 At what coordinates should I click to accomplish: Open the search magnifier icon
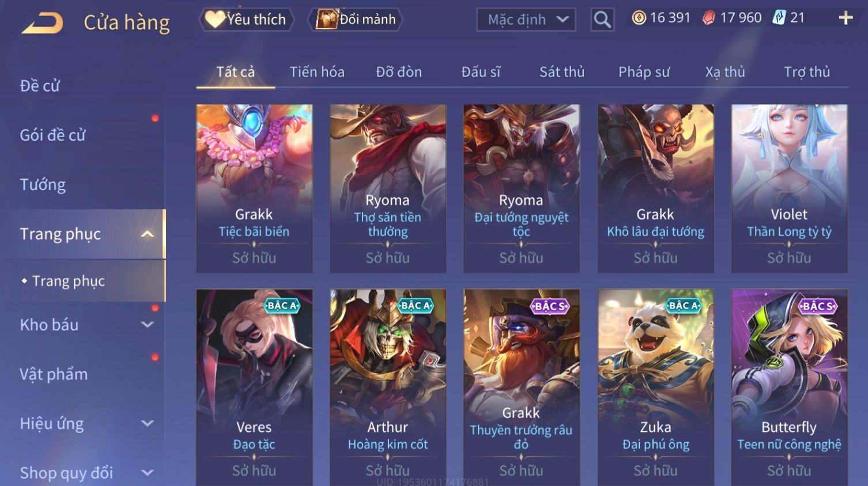coord(602,20)
